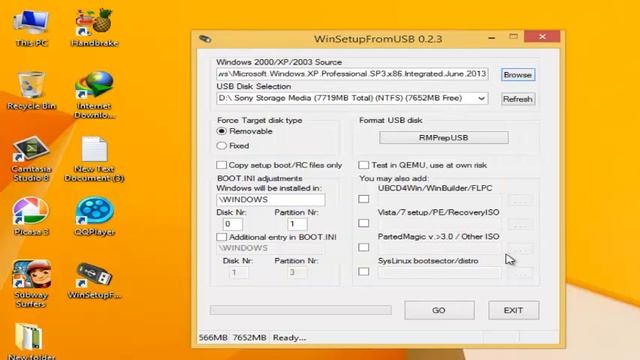Click the \WINDOWS install folder field

[271, 200]
